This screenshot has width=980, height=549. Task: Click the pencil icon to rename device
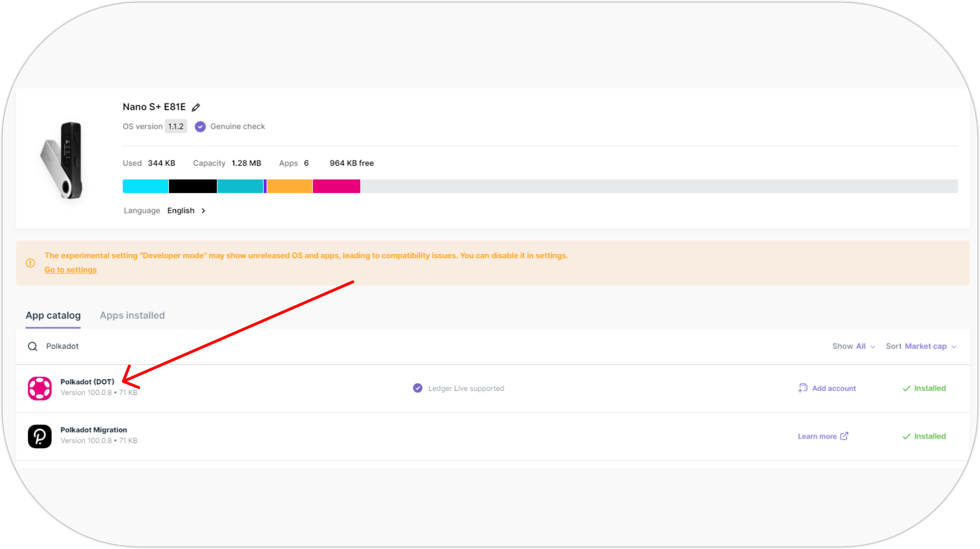pos(195,107)
